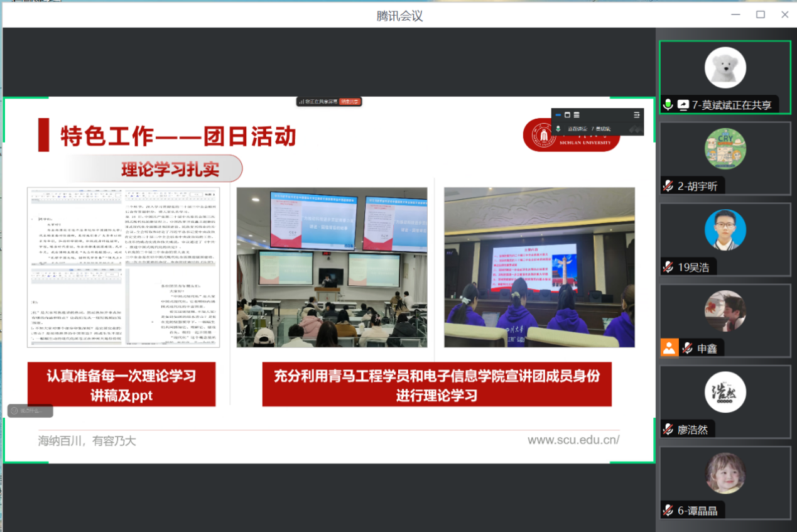Image resolution: width=797 pixels, height=532 pixels.
Task: Click the green microphone icon for 7-莫斌斌
Action: pyautogui.click(x=668, y=105)
